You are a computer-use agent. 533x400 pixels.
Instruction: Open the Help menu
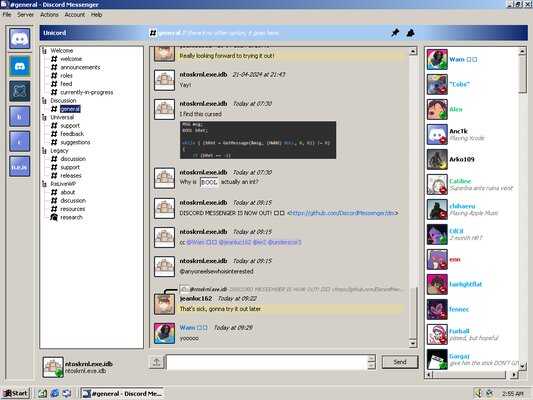[97, 15]
